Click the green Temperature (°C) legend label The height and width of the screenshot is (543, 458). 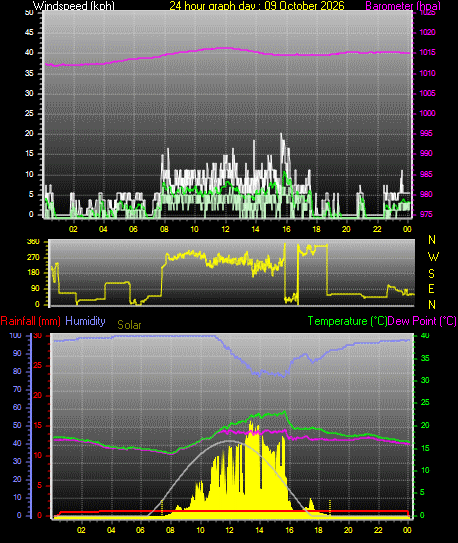[x=347, y=321]
